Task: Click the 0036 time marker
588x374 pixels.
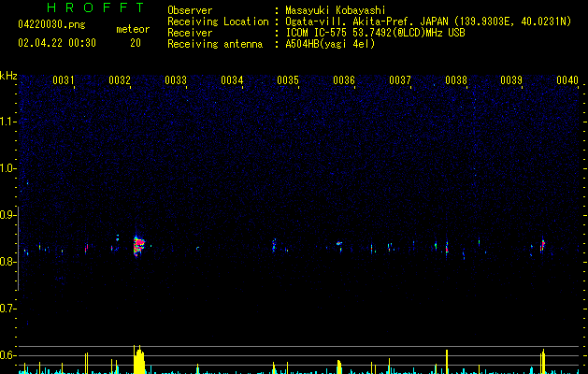Action: pyautogui.click(x=344, y=80)
